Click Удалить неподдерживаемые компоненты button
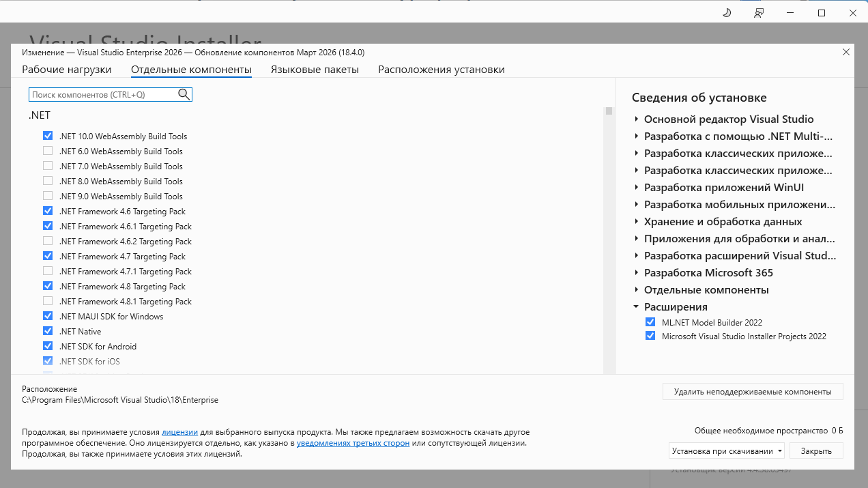 pyautogui.click(x=753, y=392)
